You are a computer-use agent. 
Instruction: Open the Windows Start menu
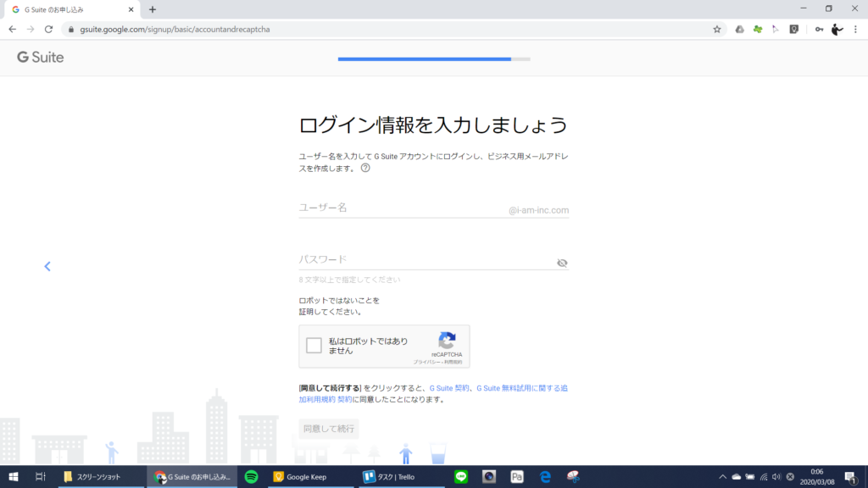click(x=14, y=476)
